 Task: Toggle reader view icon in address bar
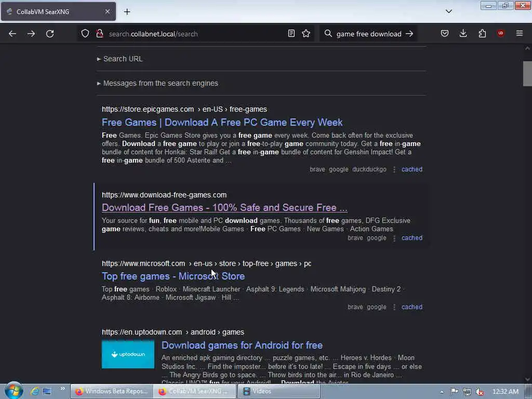291,33
